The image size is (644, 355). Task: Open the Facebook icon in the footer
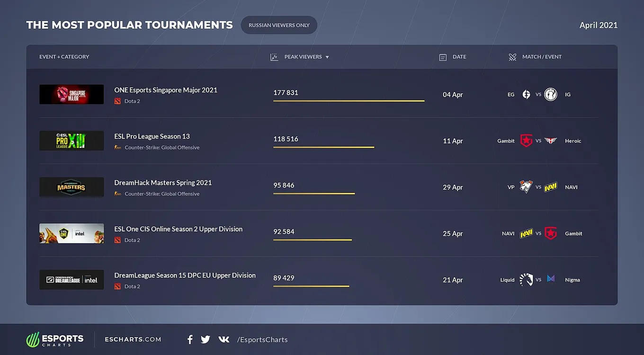click(x=190, y=339)
